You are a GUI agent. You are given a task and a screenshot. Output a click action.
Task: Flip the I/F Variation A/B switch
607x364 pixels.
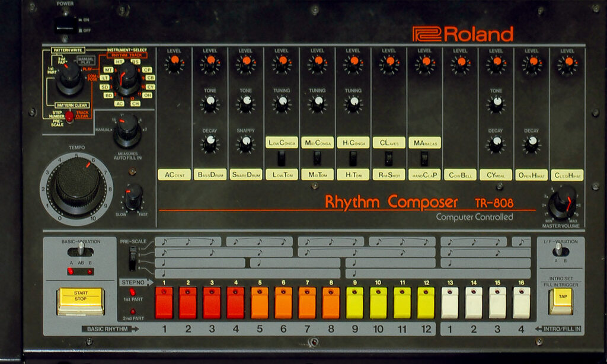[x=560, y=250]
